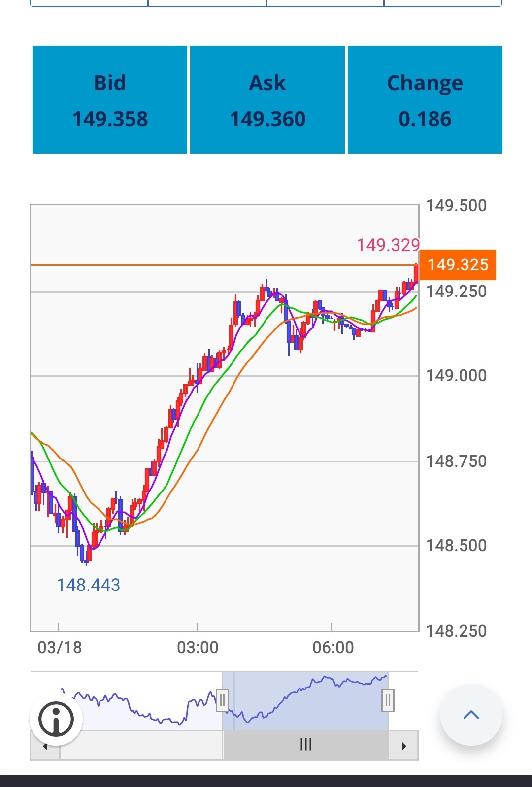Select the Bid 149.358 tile
Image resolution: width=532 pixels, height=787 pixels.
[110, 100]
